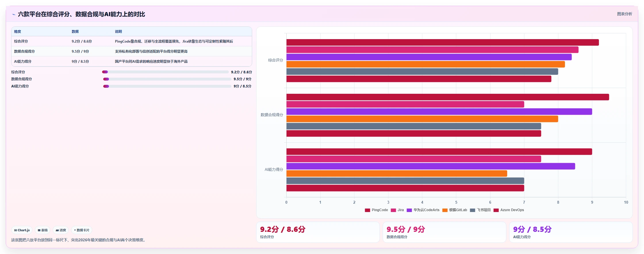The image size is (644, 254).
Task: Select the orange 极狐GitLab bar in 综合评分 group
Action: [425, 64]
